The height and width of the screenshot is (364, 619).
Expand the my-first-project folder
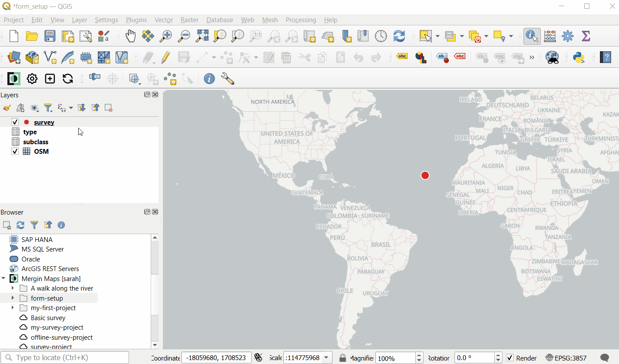coord(13,308)
